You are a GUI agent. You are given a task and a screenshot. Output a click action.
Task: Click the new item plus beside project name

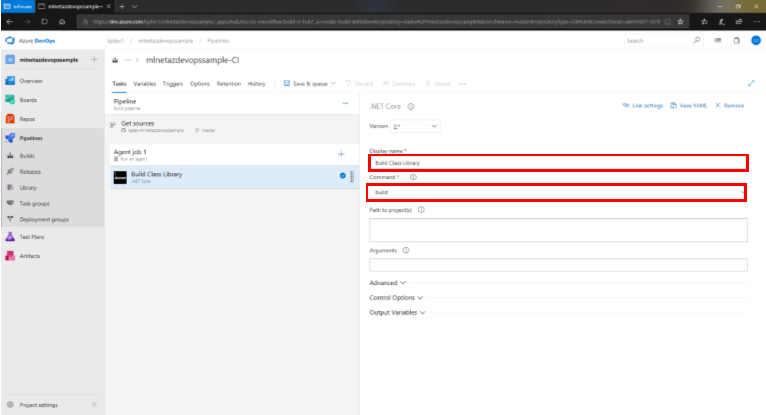point(94,60)
